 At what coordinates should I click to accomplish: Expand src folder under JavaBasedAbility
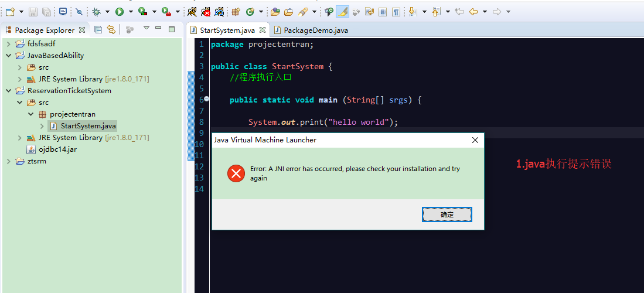[x=20, y=67]
